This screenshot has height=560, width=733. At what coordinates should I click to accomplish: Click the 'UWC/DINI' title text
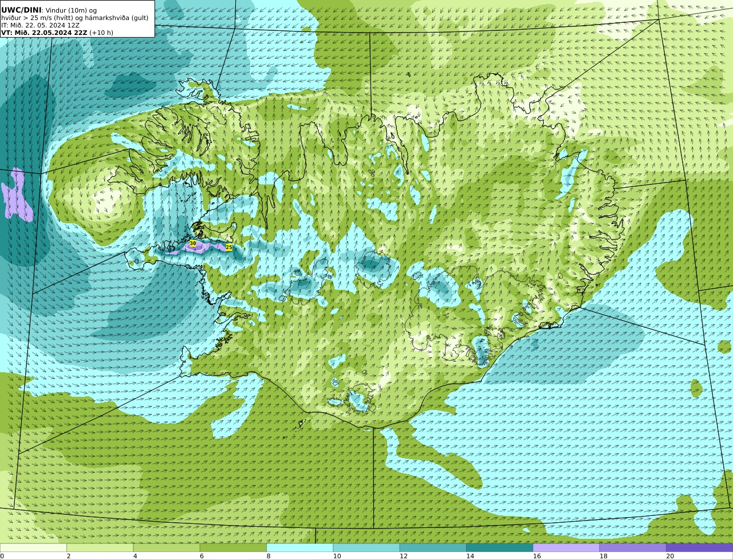(x=21, y=10)
